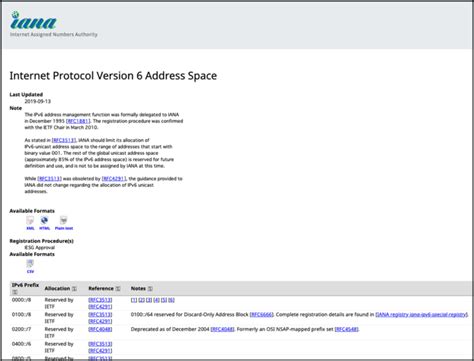Click the page title 'Internet Protocol Version 6 Address Space'
The image size is (474, 361).
(113, 76)
